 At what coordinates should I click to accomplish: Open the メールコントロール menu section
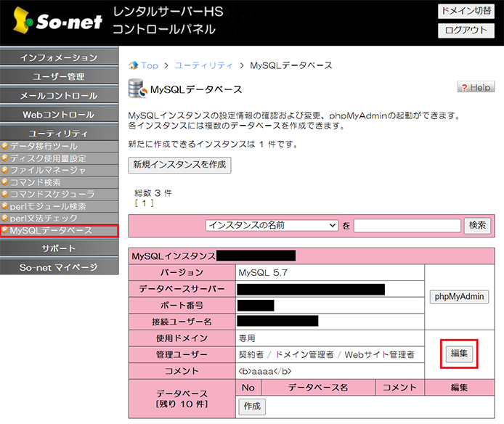58,95
